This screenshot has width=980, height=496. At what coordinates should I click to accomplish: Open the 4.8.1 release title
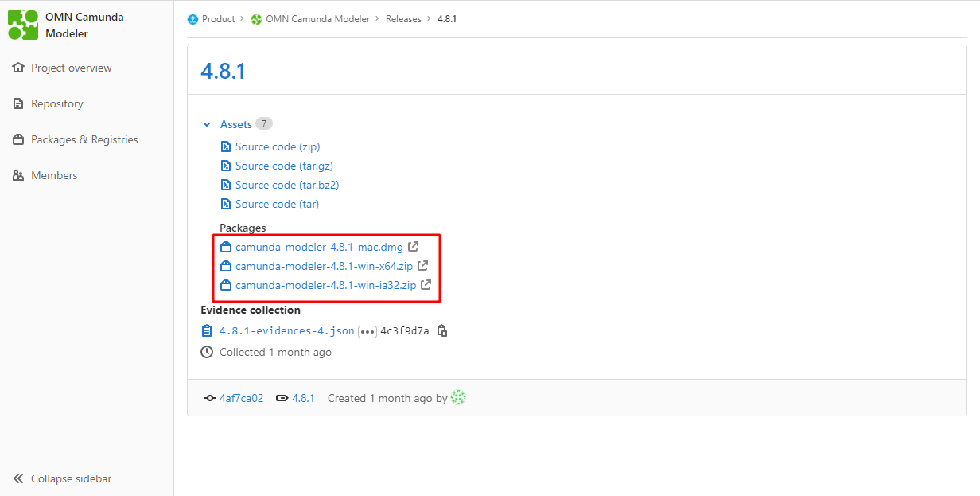(224, 71)
